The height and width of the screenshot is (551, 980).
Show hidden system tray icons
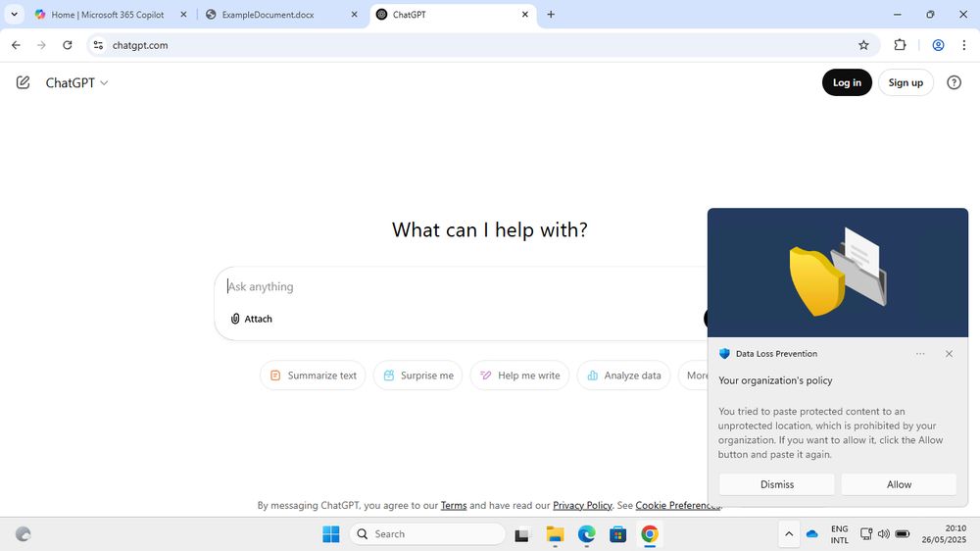(789, 534)
